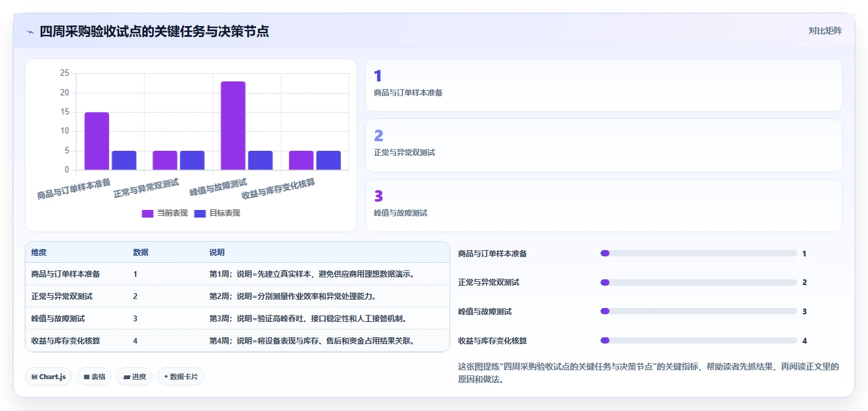The image size is (868, 411).
Task: Toggle the 目标表现 legend swatch
Action: click(x=200, y=213)
